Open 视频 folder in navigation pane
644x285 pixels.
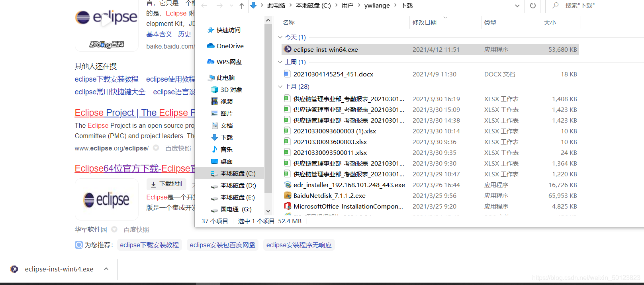click(x=227, y=102)
